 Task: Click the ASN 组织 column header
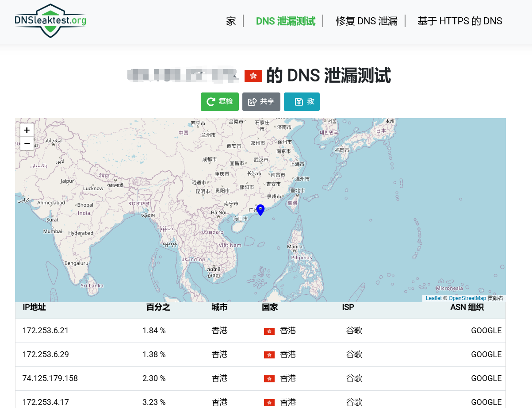coord(467,307)
